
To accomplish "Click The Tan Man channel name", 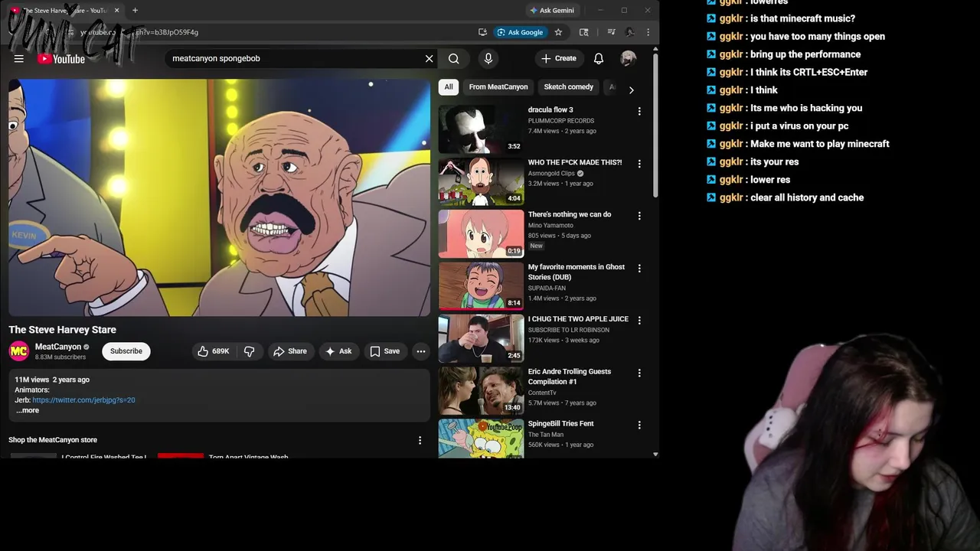I will click(546, 435).
